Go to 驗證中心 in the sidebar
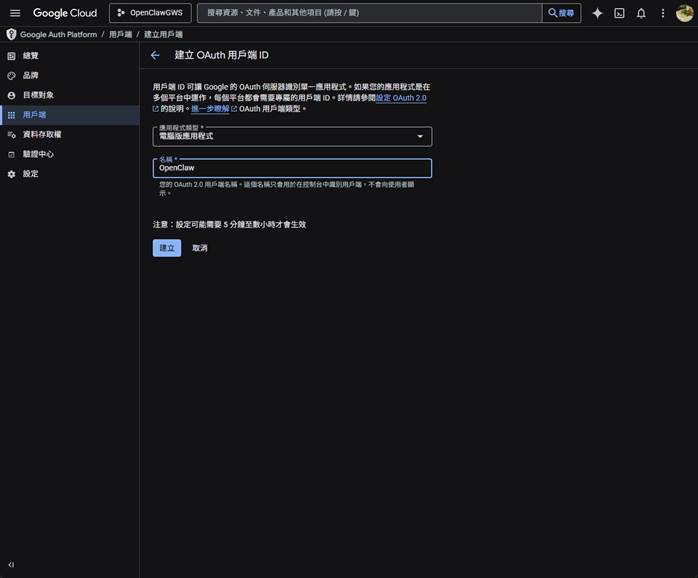 tap(38, 154)
